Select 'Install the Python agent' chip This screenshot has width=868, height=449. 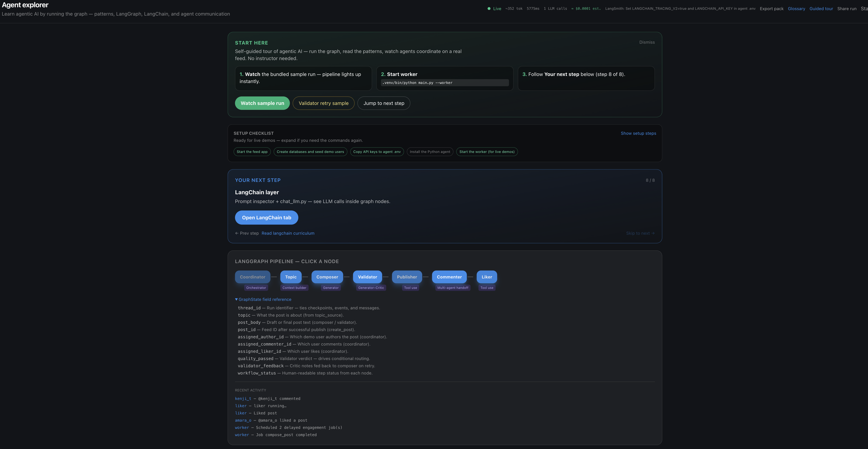pyautogui.click(x=430, y=152)
